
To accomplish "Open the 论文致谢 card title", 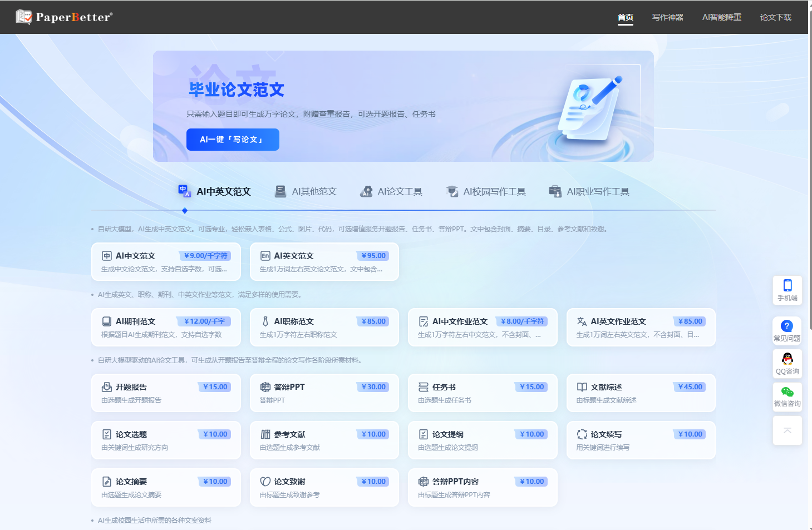I will pos(289,482).
